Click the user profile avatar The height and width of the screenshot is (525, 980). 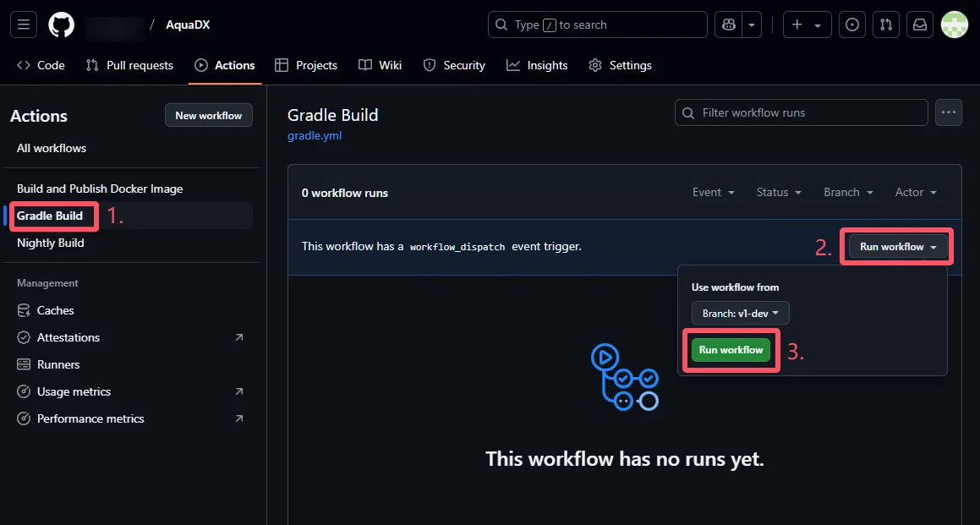[955, 25]
